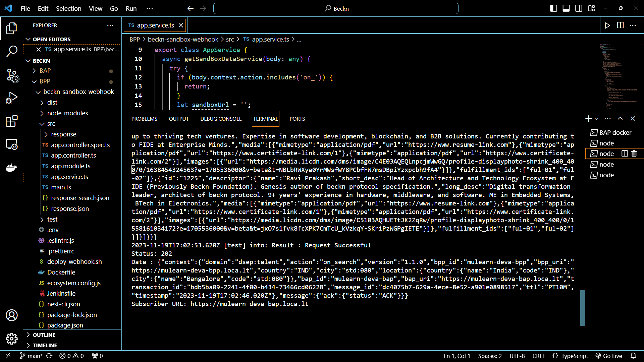Open the Source Control view
Viewport: 644px width, 362px height.
(x=12, y=75)
